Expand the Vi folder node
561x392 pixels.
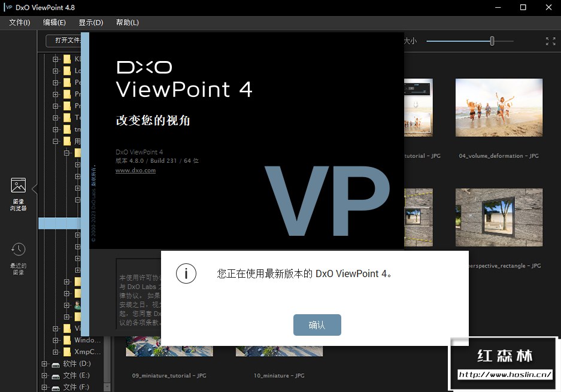pos(56,329)
